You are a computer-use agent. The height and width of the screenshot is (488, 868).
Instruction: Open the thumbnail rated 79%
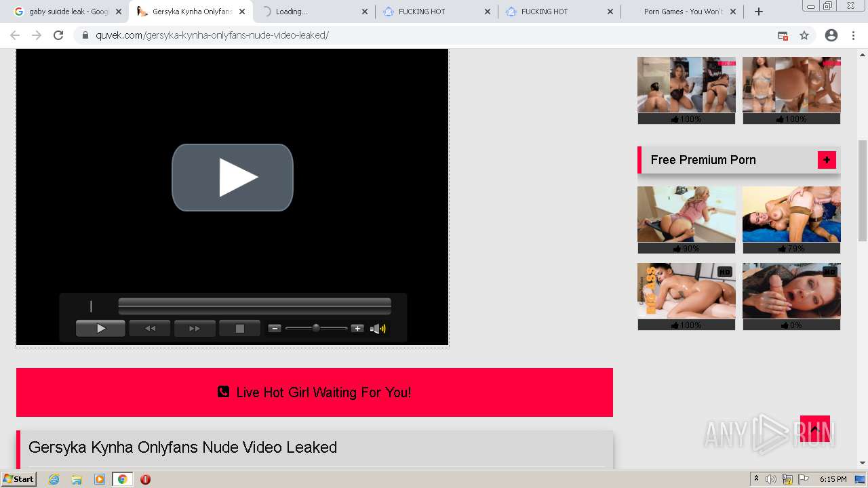pyautogui.click(x=791, y=215)
